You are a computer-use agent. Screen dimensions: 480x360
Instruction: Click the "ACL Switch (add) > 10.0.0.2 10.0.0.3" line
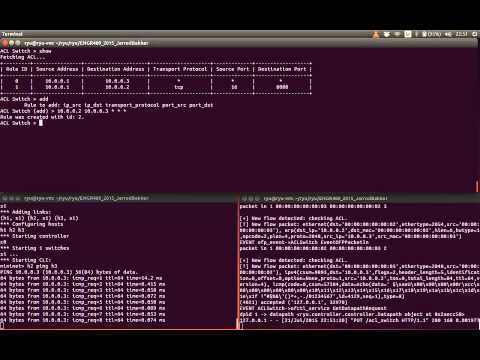tap(63, 111)
